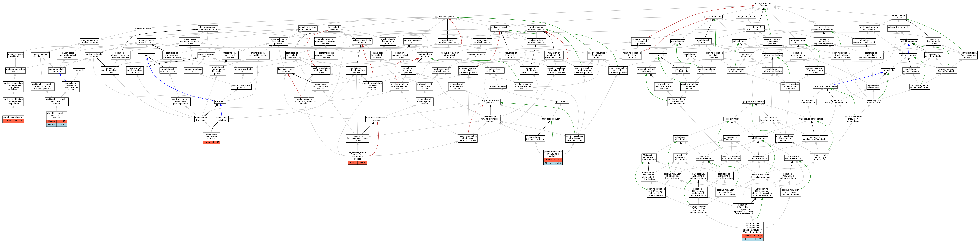
Task: Select the 'cell adhesion' node
Action: tap(677, 41)
